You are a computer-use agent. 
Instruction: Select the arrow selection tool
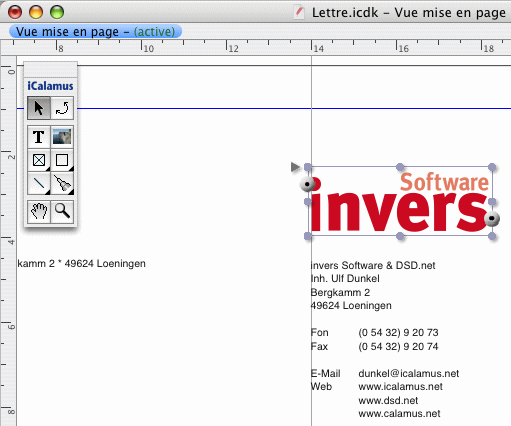(x=39, y=108)
